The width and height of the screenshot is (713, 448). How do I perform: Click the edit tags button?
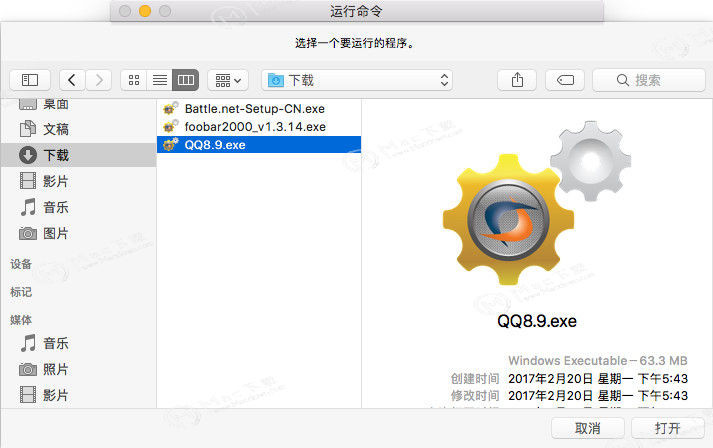pos(565,80)
